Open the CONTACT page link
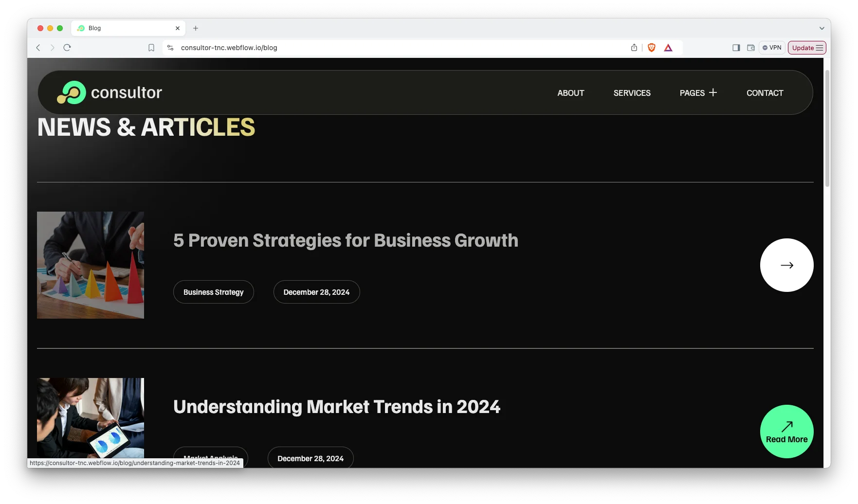This screenshot has height=504, width=858. coord(765,93)
